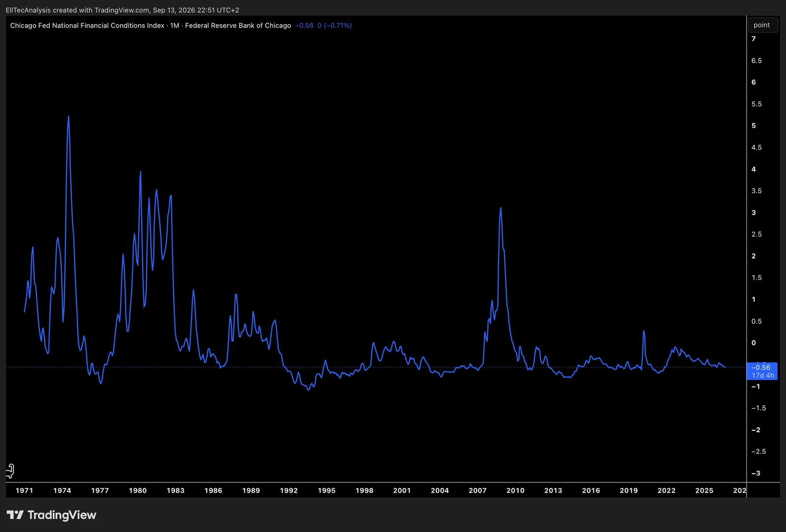786x532 pixels.
Task: Open the 'point' scale unit button
Action: click(x=762, y=25)
